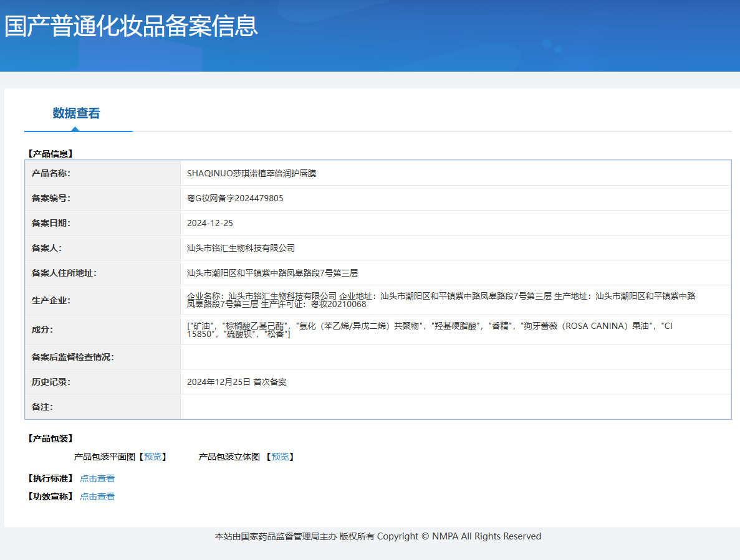The image size is (740, 560).
Task: Click the 生产企业: label
Action: pos(51,300)
